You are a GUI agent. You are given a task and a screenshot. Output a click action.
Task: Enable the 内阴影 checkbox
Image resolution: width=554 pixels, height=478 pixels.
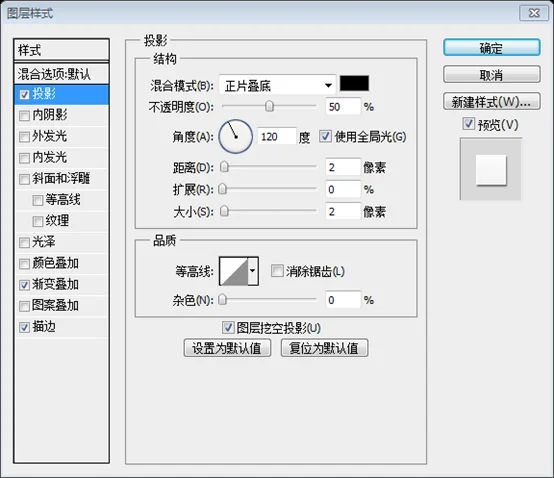tap(24, 116)
